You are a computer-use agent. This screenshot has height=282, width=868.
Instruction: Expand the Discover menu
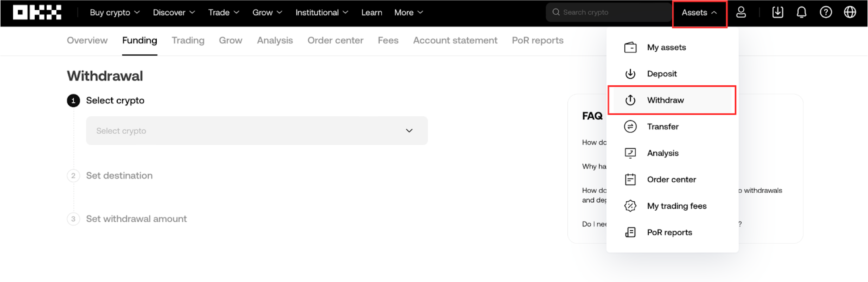coord(174,12)
